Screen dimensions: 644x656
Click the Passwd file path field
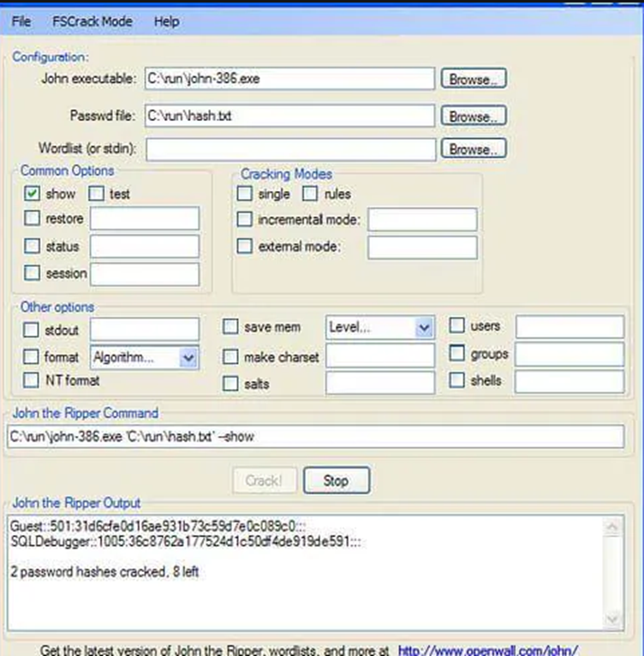[289, 116]
